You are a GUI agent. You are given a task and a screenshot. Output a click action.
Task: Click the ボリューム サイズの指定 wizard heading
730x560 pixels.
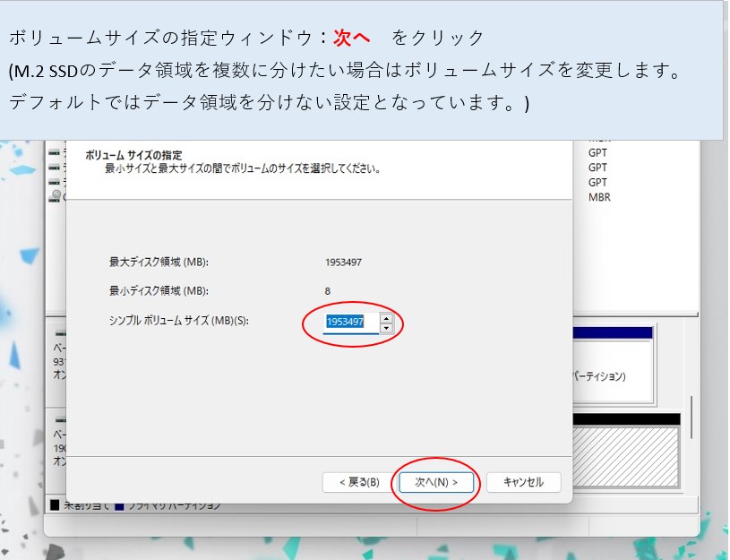pyautogui.click(x=140, y=155)
